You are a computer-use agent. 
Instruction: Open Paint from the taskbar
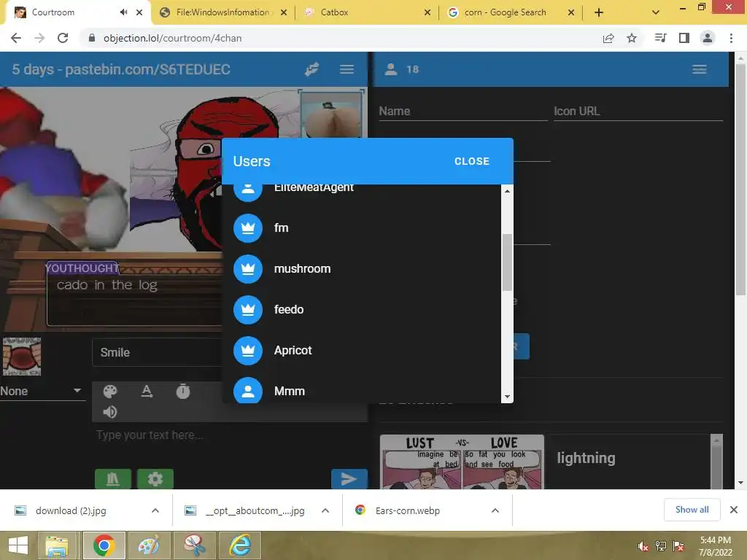(x=149, y=545)
